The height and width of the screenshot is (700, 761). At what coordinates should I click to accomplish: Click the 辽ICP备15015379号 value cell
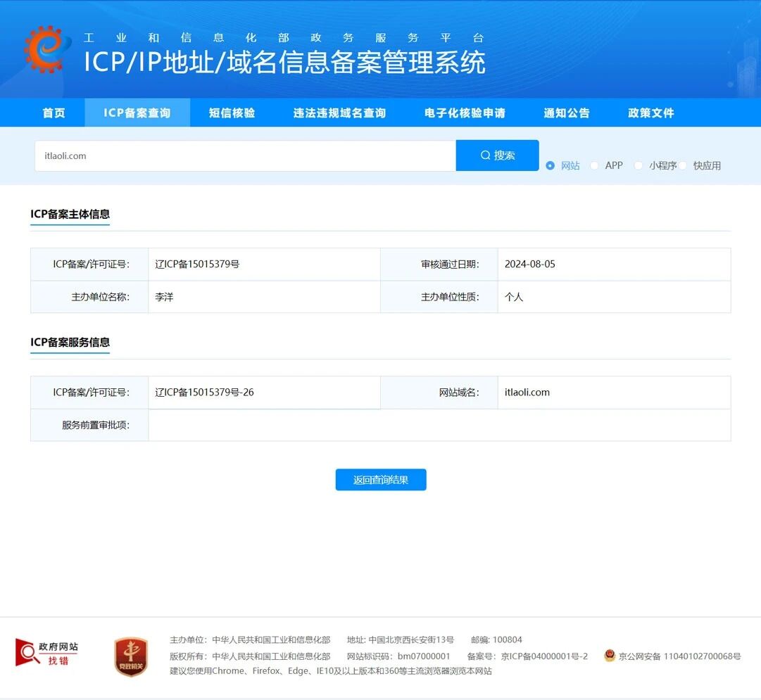264,265
